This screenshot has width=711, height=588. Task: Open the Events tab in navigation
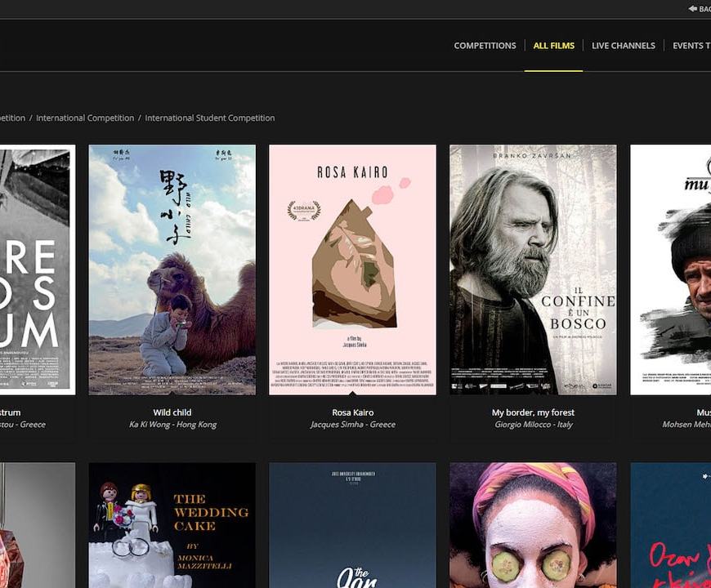(691, 46)
